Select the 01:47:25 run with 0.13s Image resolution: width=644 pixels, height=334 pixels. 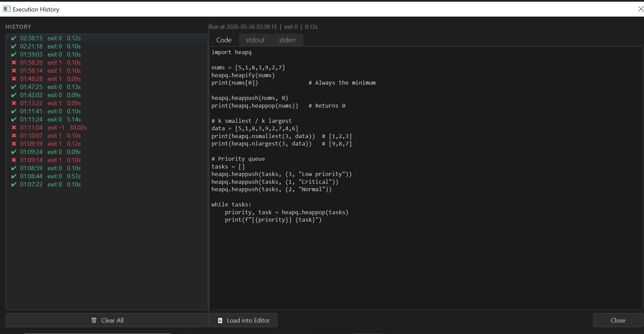107,87
